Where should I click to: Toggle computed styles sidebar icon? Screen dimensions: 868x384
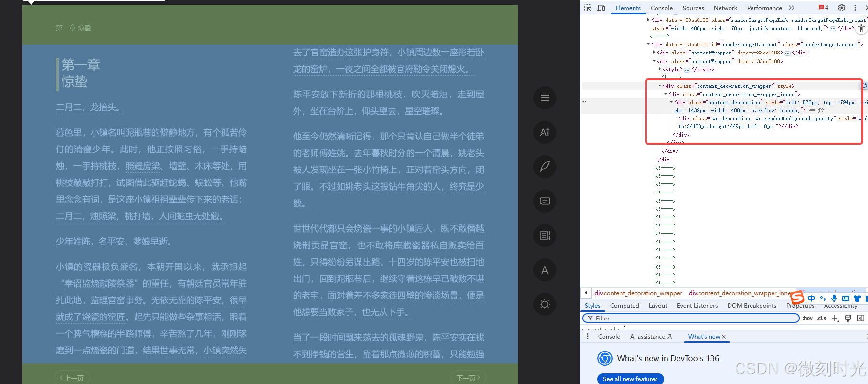[x=861, y=318]
